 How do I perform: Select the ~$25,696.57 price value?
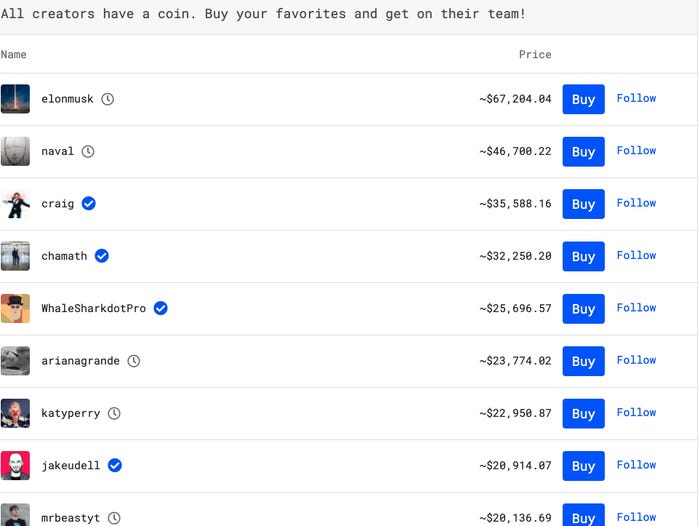click(516, 309)
